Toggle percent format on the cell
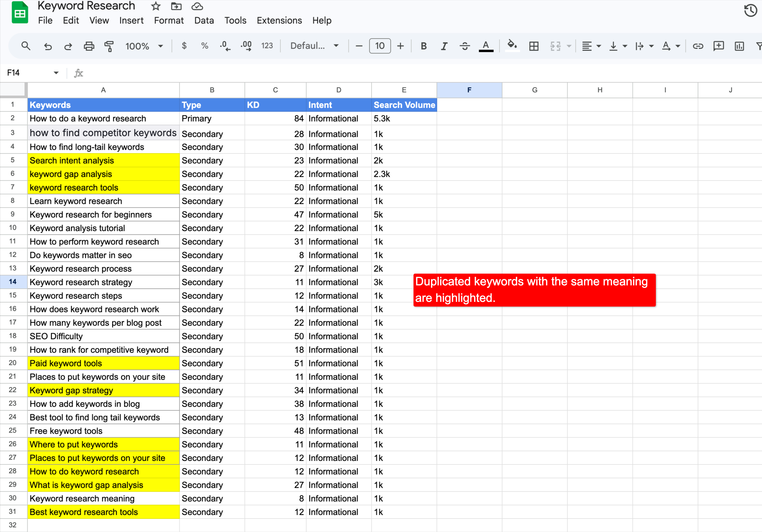Screen dimensions: 762x532 204,46
